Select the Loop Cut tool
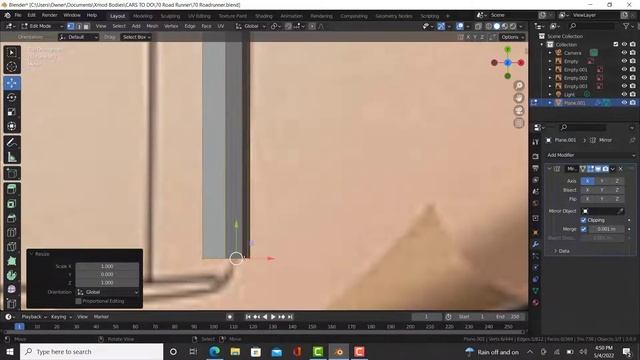 click(12, 232)
